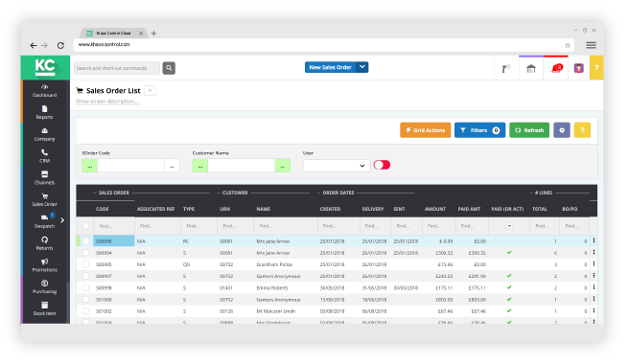The height and width of the screenshot is (364, 629).
Task: Expand the sidebar arrow beside Despatch
Action: tap(62, 220)
